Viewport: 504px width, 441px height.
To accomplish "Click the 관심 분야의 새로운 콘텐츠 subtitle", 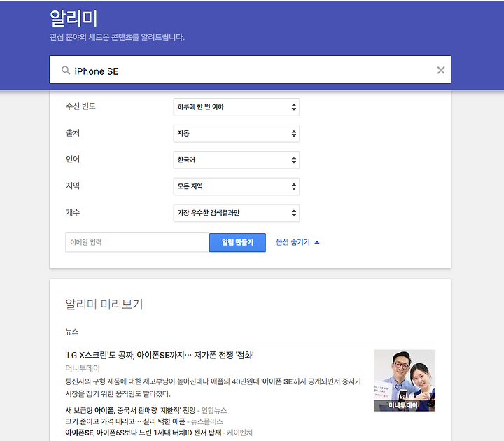I will 117,37.
